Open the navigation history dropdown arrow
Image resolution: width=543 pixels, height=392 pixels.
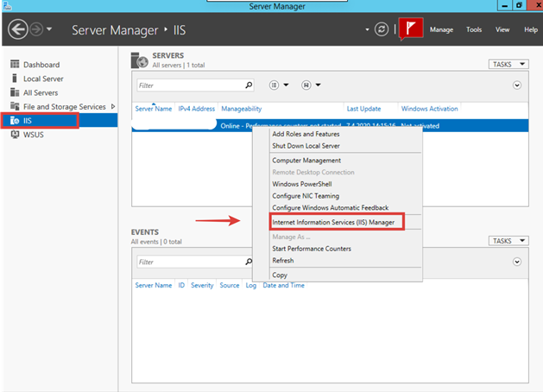49,29
